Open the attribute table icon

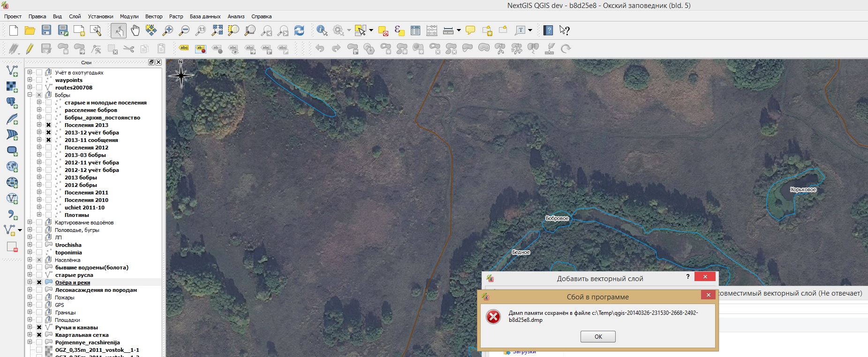(415, 31)
